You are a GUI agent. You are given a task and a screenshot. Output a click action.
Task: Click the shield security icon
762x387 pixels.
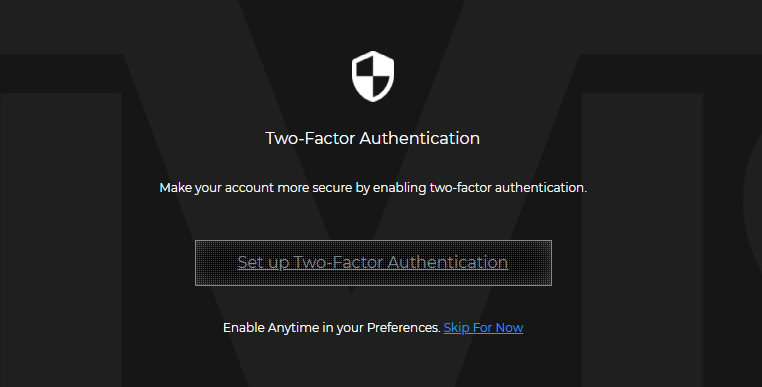coord(373,76)
